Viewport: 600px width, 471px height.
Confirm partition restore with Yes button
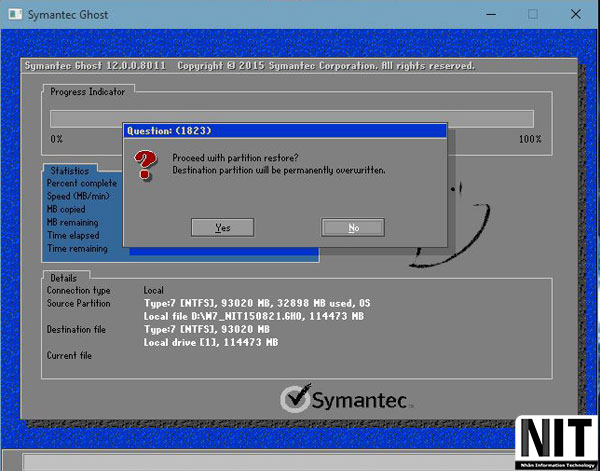click(222, 228)
